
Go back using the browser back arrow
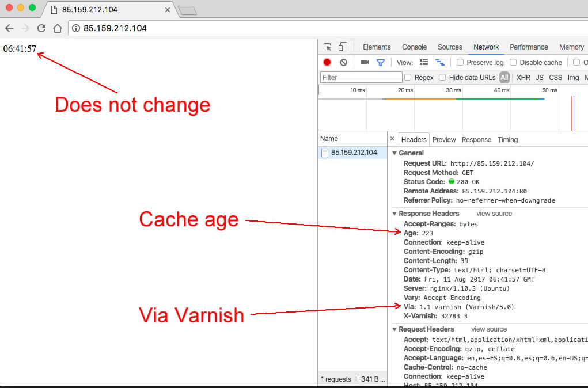(9, 28)
